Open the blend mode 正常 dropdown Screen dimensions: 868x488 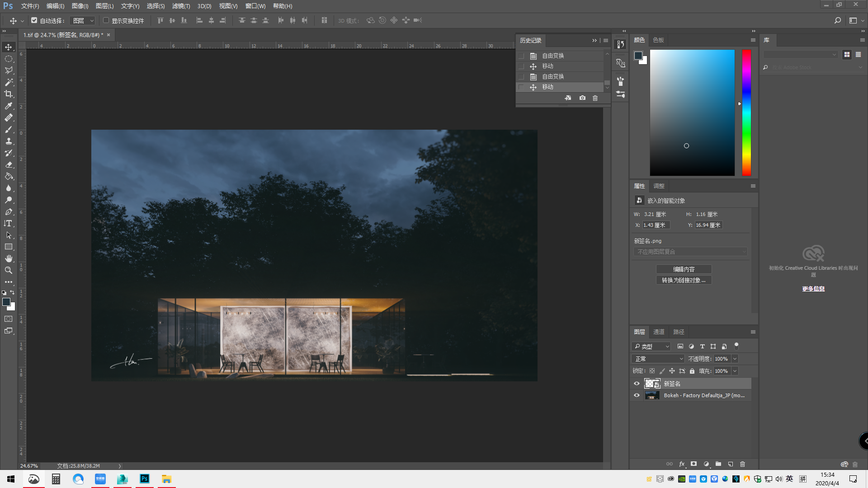tap(658, 359)
